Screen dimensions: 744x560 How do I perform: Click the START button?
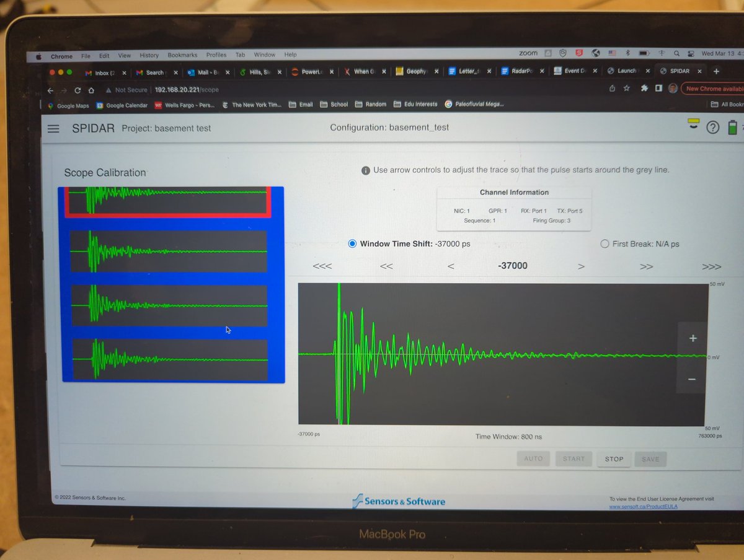(x=573, y=459)
